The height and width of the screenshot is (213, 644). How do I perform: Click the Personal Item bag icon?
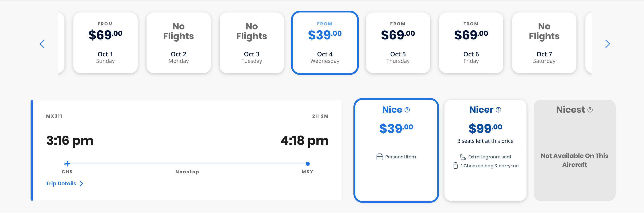[x=380, y=157]
